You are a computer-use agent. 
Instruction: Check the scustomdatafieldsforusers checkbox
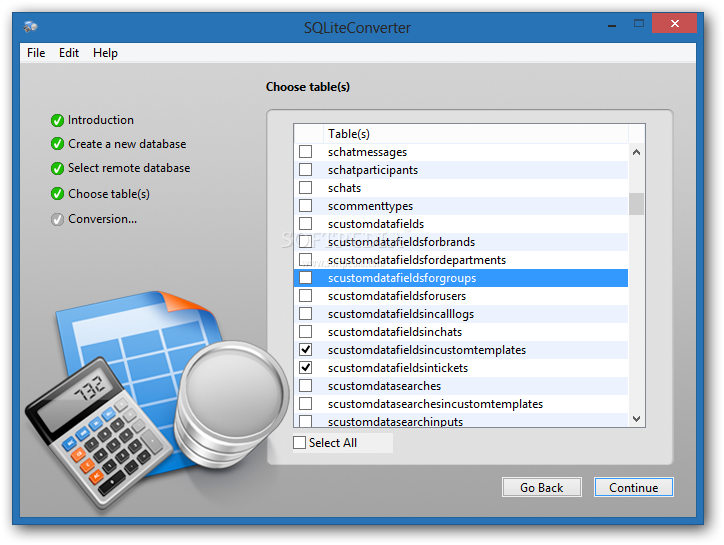click(305, 296)
